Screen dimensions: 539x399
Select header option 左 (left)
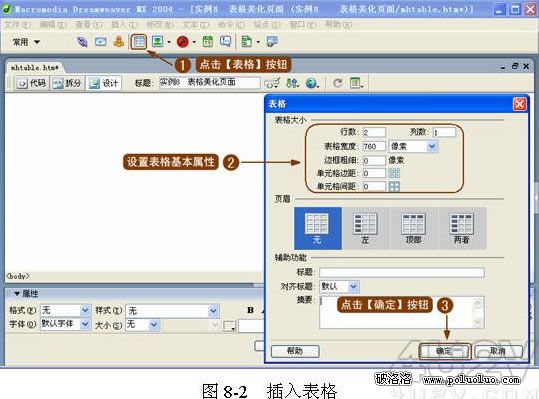(x=365, y=228)
